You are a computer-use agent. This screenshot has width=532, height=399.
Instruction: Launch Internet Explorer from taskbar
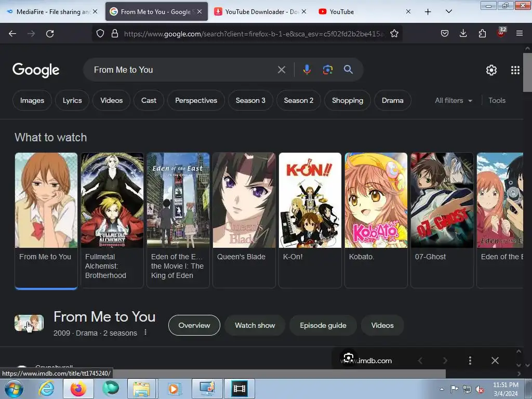46,389
